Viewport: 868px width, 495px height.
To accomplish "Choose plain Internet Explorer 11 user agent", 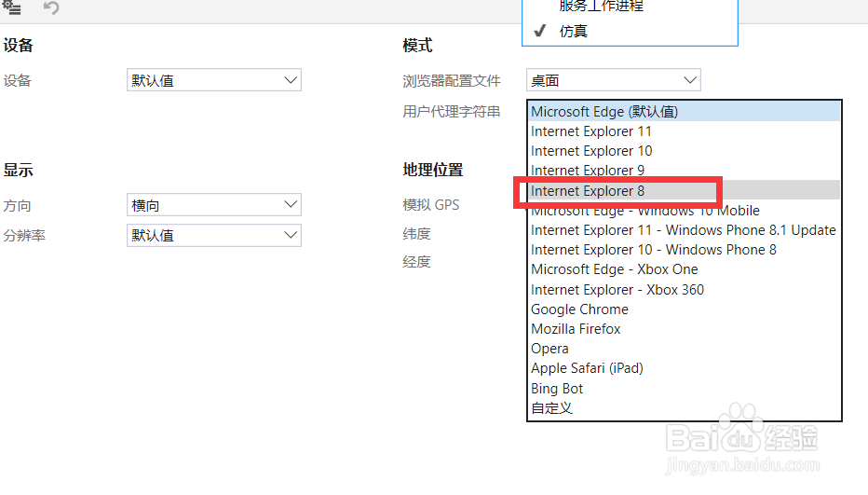I will click(591, 131).
